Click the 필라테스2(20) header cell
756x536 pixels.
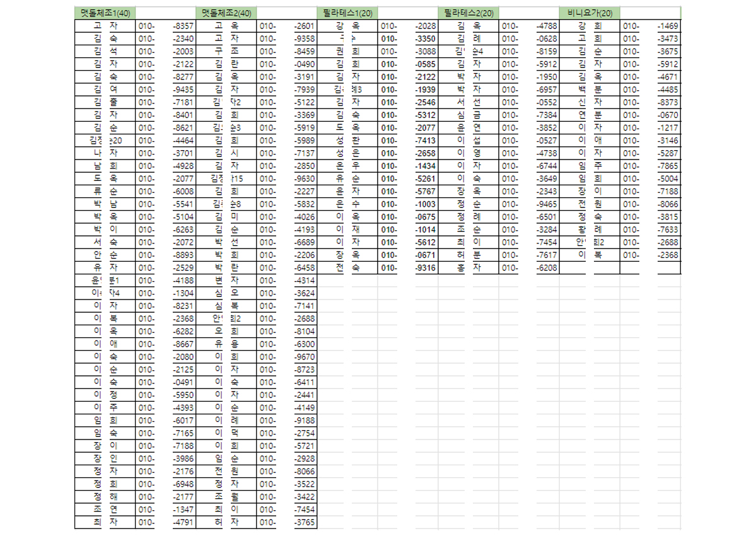[468, 13]
